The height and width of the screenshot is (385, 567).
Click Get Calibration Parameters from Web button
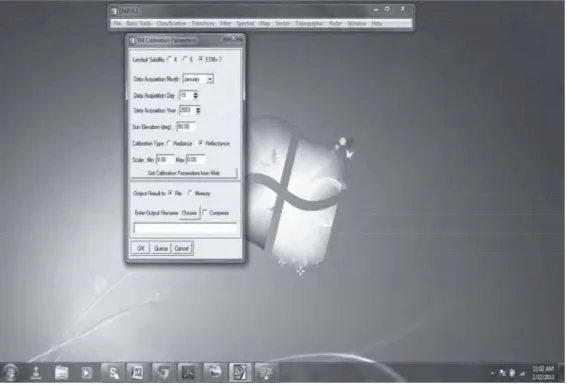[x=184, y=173]
